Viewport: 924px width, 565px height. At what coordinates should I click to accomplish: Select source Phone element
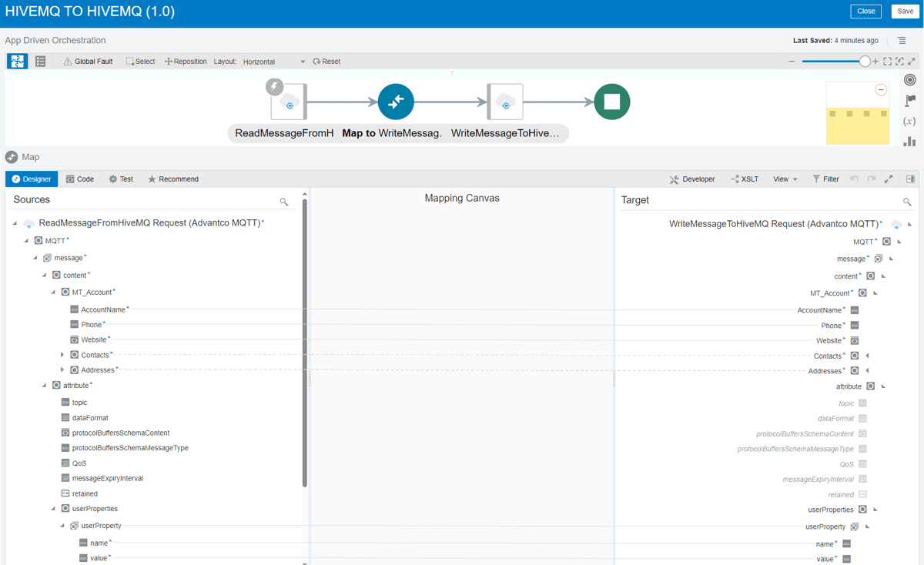pyautogui.click(x=92, y=325)
